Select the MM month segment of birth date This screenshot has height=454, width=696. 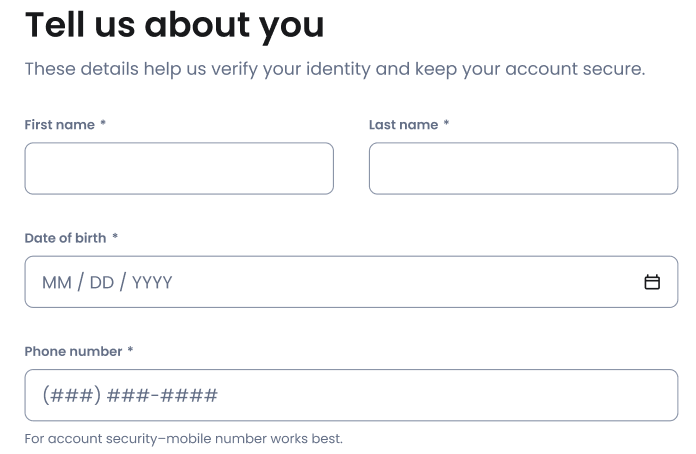pyautogui.click(x=56, y=283)
